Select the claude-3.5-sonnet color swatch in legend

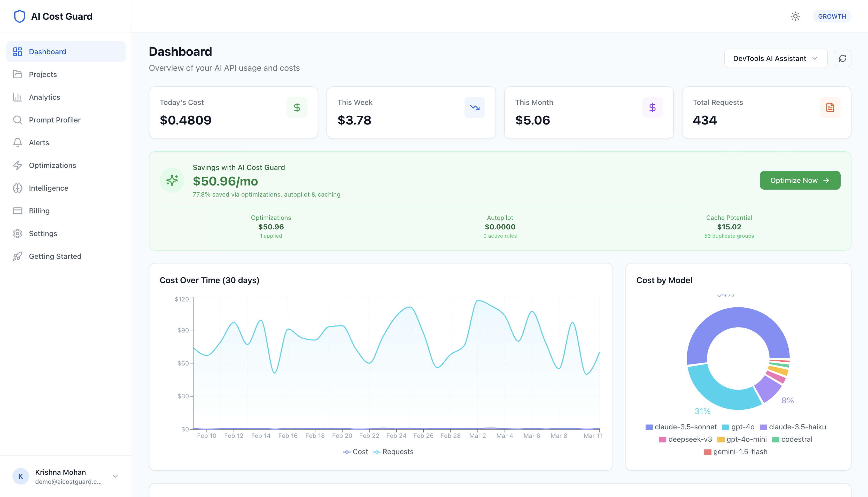pyautogui.click(x=649, y=427)
